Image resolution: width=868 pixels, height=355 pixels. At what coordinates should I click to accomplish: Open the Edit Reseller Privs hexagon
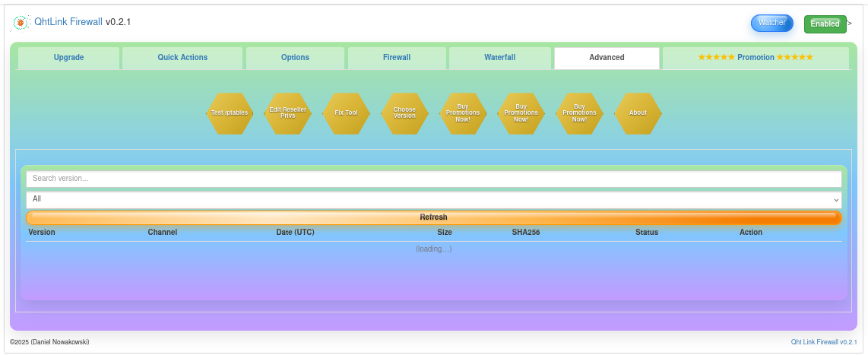(x=288, y=113)
